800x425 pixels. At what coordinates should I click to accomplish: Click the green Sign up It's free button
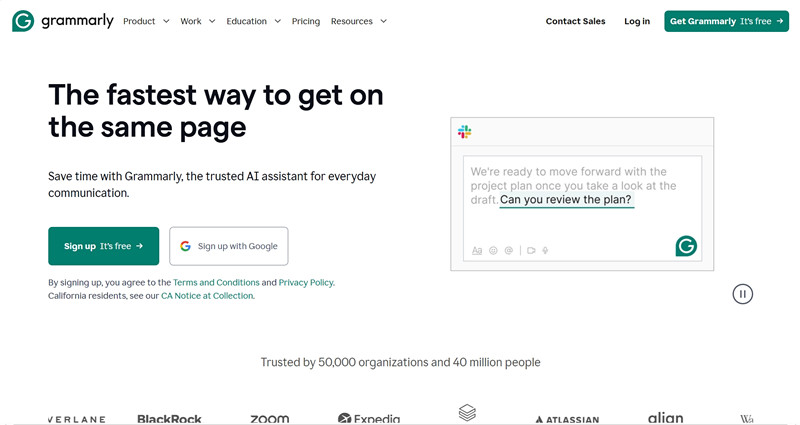coord(104,246)
